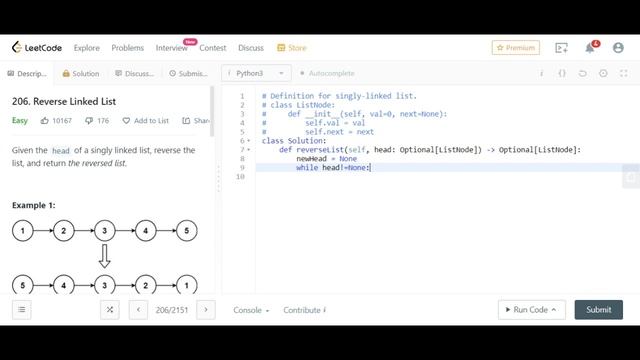The height and width of the screenshot is (360, 640).
Task: Open the editor settings icon
Action: tap(603, 73)
